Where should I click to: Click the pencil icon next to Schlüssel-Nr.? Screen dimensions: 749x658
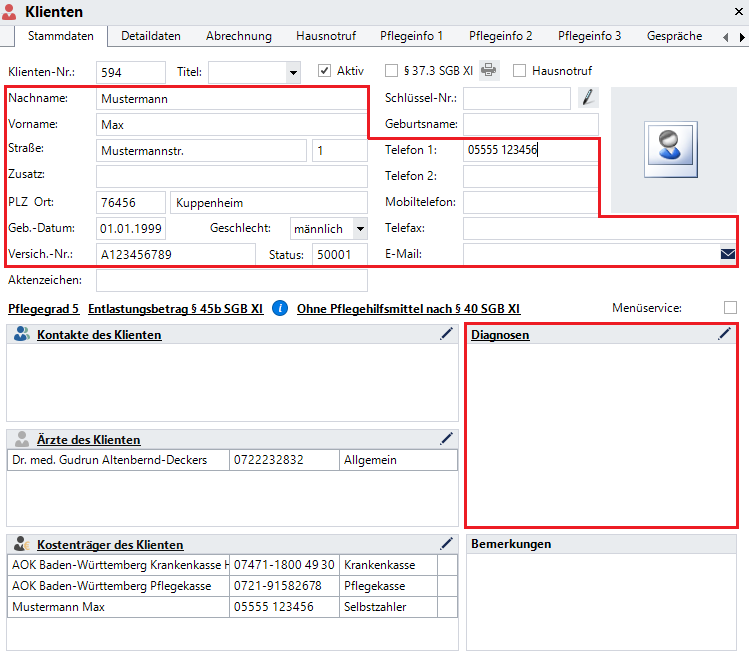pos(588,97)
